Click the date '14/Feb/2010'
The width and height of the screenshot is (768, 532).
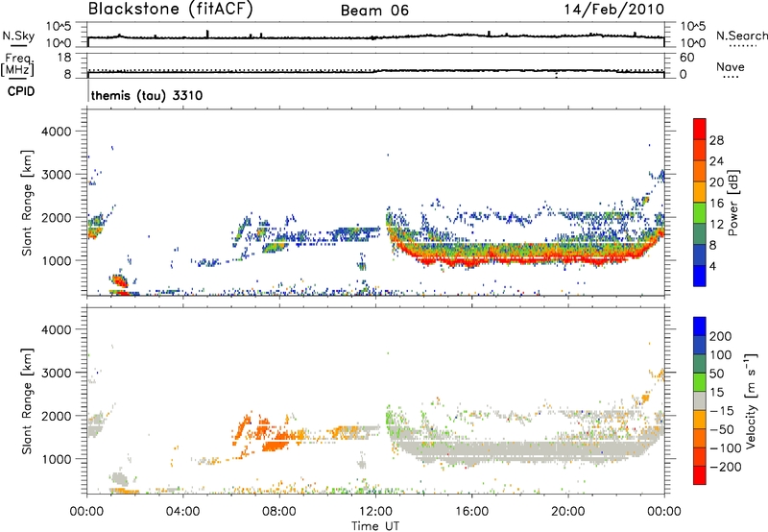[614, 10]
